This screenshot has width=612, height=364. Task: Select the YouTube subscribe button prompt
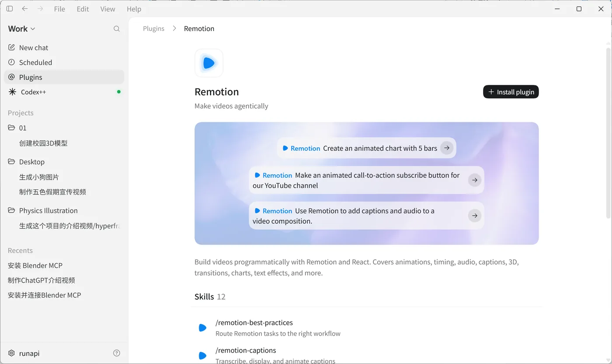[x=366, y=180]
